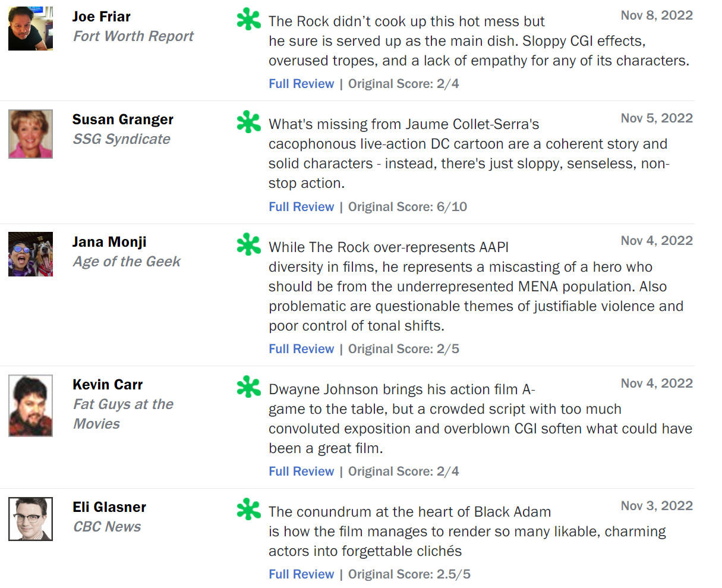Image resolution: width=722 pixels, height=588 pixels.
Task: Click the splat icon on Jana Monji's review
Action: click(x=248, y=245)
